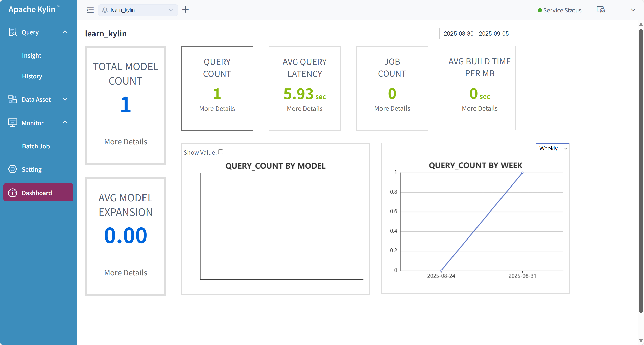Click the Setting hexagon icon
The image size is (644, 345).
click(x=13, y=169)
